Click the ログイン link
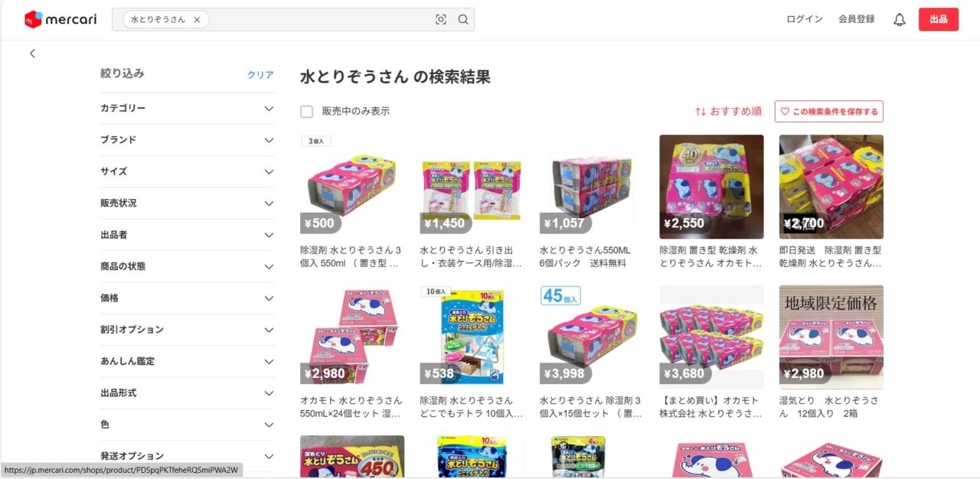 (805, 19)
